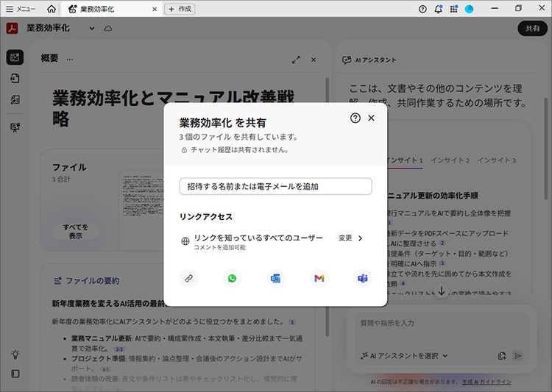
Task: Click the AI アシスタント panel header
Action: coord(369,60)
